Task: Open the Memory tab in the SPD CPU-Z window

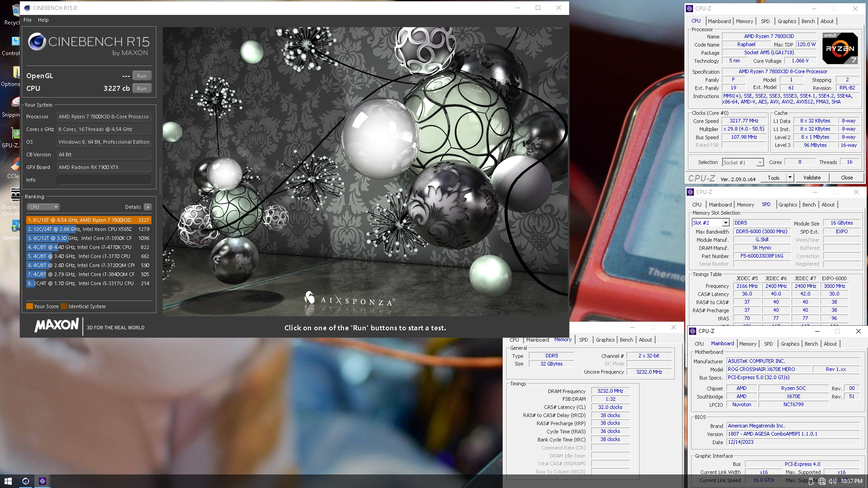Action: point(745,205)
